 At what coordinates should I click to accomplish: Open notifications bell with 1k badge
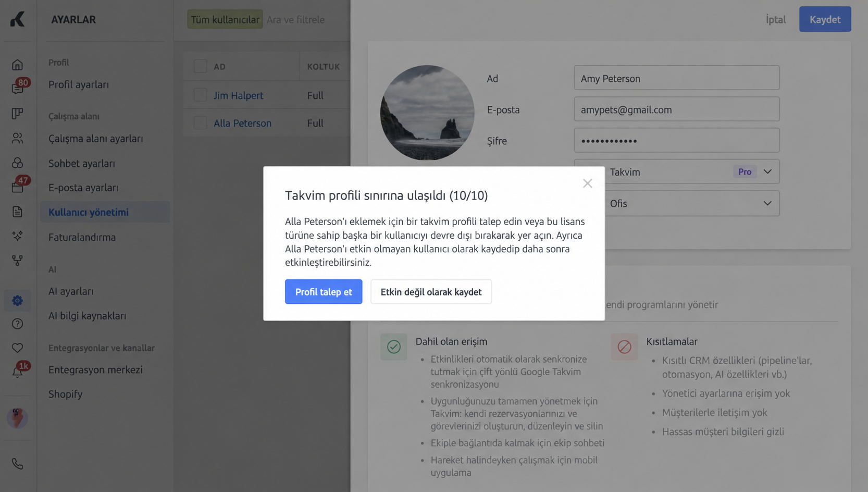17,372
